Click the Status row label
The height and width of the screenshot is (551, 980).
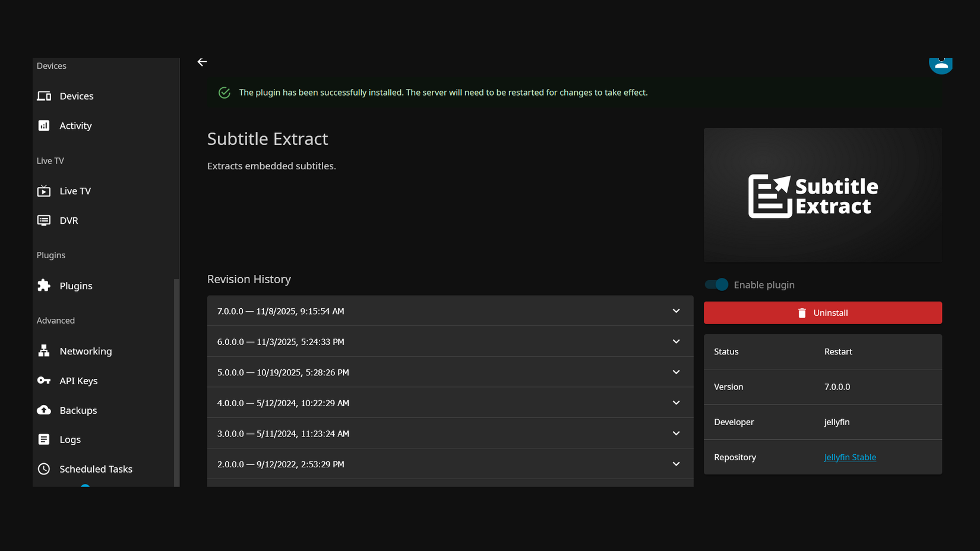click(726, 351)
